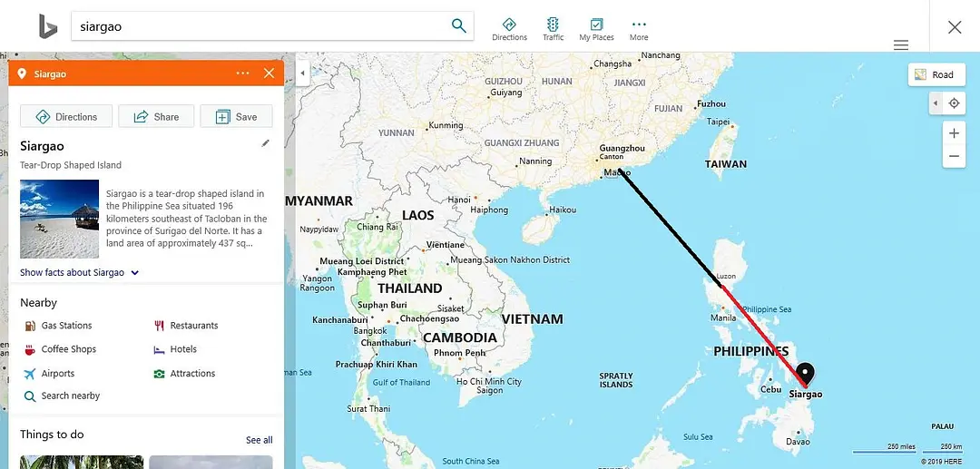The height and width of the screenshot is (469, 980).
Task: Click the Bing logo icon
Action: pos(48,26)
